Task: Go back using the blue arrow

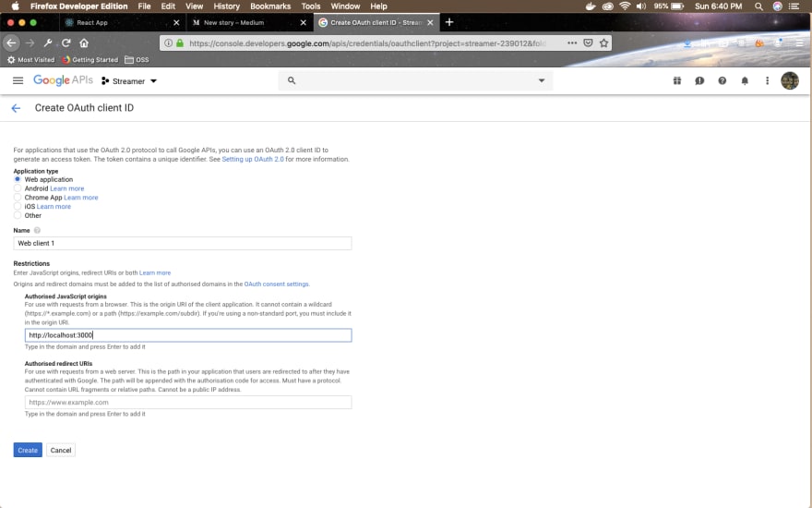Action: point(16,108)
